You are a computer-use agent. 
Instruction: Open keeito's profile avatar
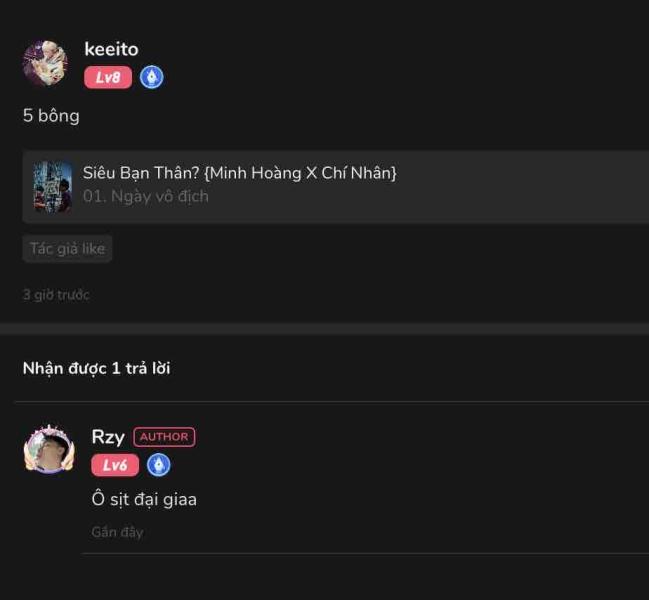point(45,63)
